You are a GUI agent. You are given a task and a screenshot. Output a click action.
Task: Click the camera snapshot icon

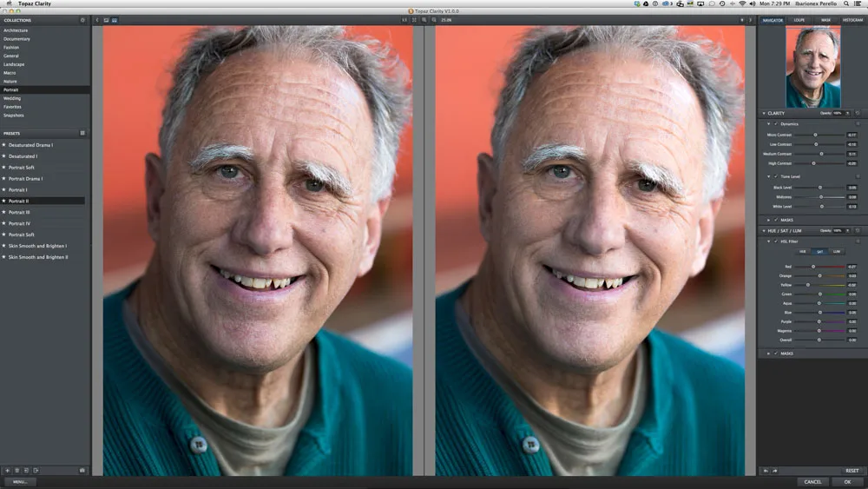(x=82, y=470)
